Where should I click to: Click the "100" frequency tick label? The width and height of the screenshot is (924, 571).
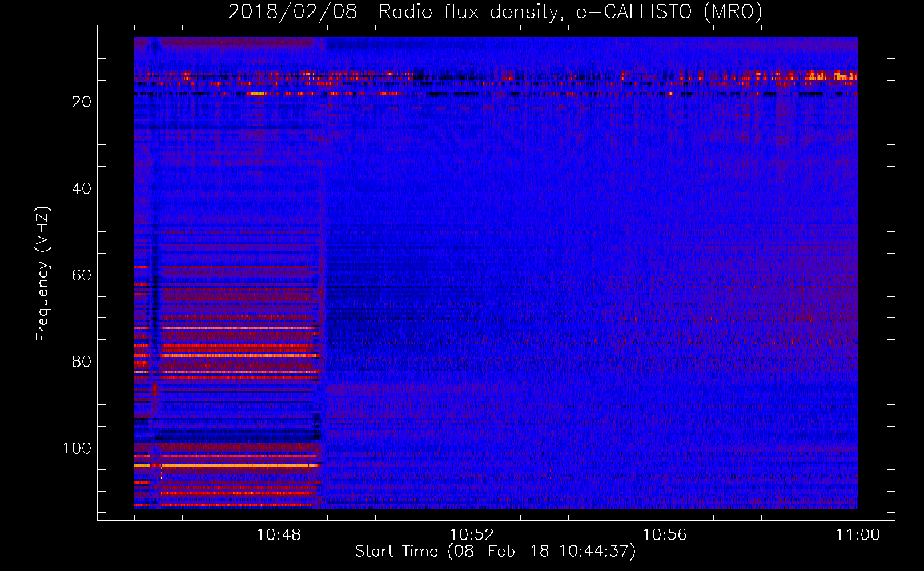tap(77, 448)
